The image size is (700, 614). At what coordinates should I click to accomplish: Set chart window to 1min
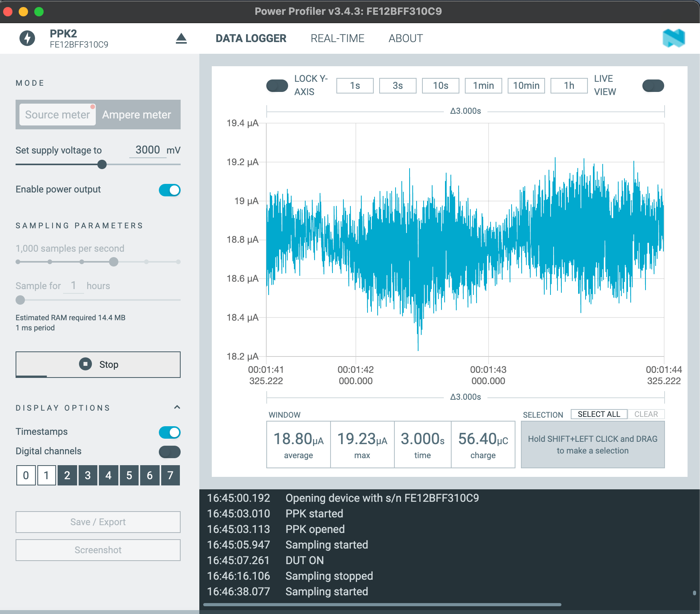tap(483, 85)
